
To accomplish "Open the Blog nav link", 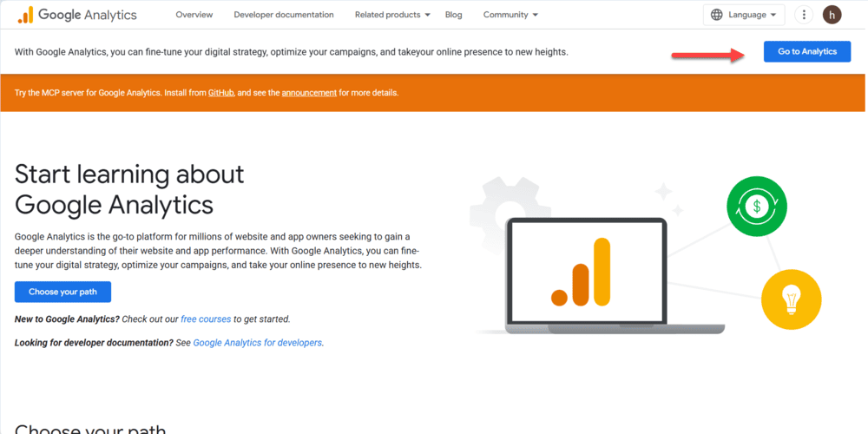I will [x=453, y=15].
